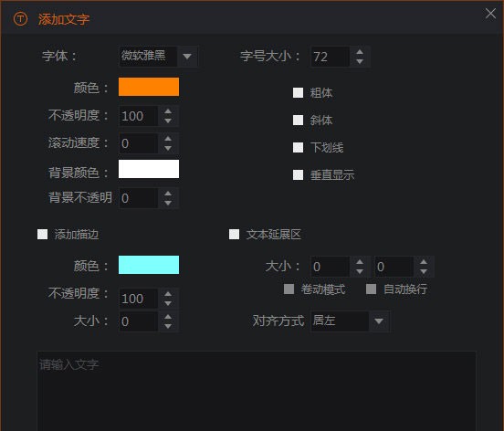Click stroke 不透明度 field under 添加描边
The width and height of the screenshot is (504, 431).
139,299
